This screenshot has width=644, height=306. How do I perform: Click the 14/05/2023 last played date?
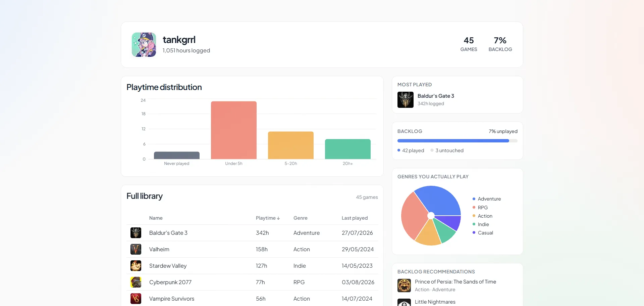[x=357, y=266]
